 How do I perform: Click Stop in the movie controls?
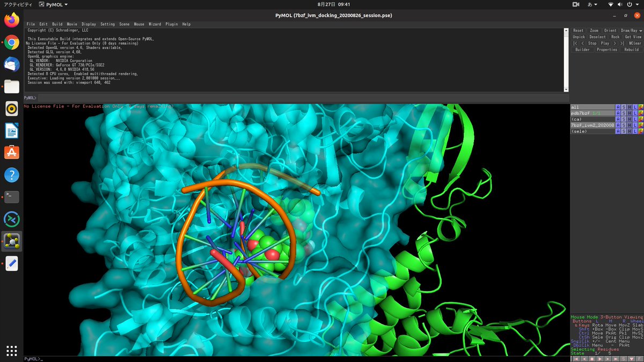[x=592, y=43]
